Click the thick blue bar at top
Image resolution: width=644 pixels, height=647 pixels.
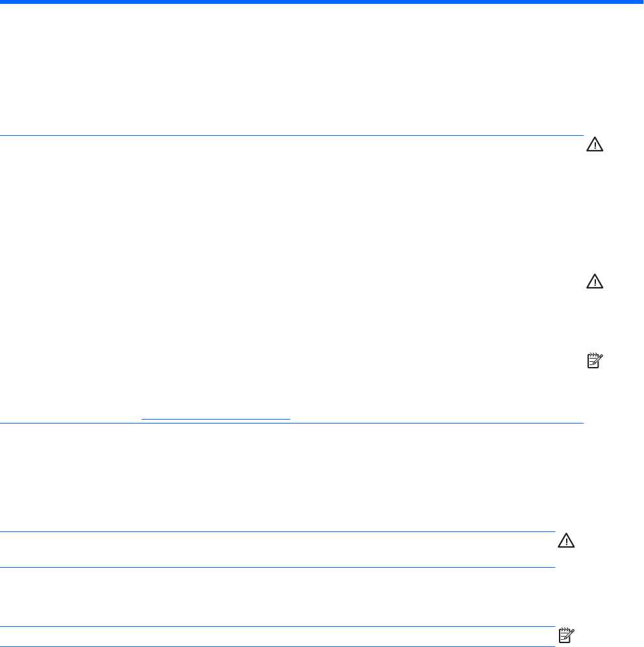pyautogui.click(x=322, y=3)
